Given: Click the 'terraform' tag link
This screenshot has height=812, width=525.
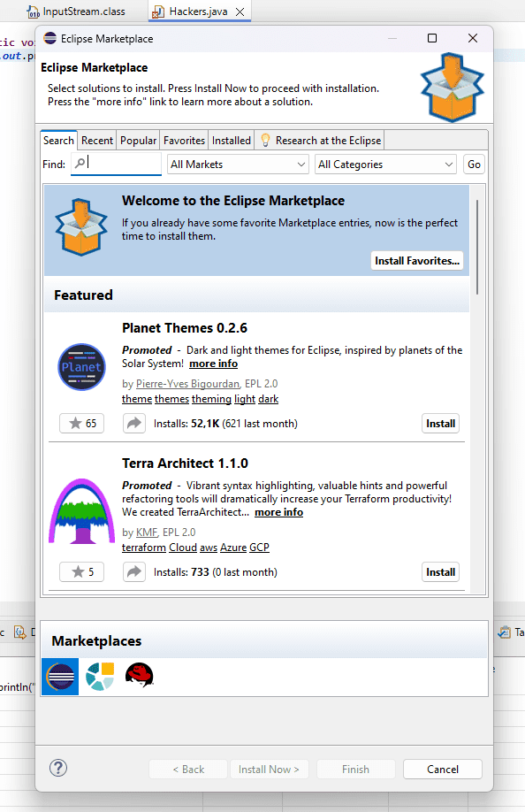Looking at the screenshot, I should click(144, 548).
